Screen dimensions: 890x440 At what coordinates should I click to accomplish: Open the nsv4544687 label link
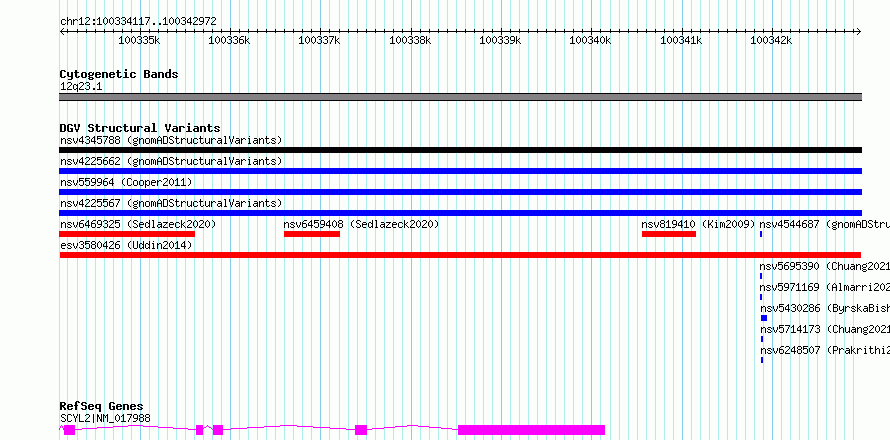tap(825, 224)
